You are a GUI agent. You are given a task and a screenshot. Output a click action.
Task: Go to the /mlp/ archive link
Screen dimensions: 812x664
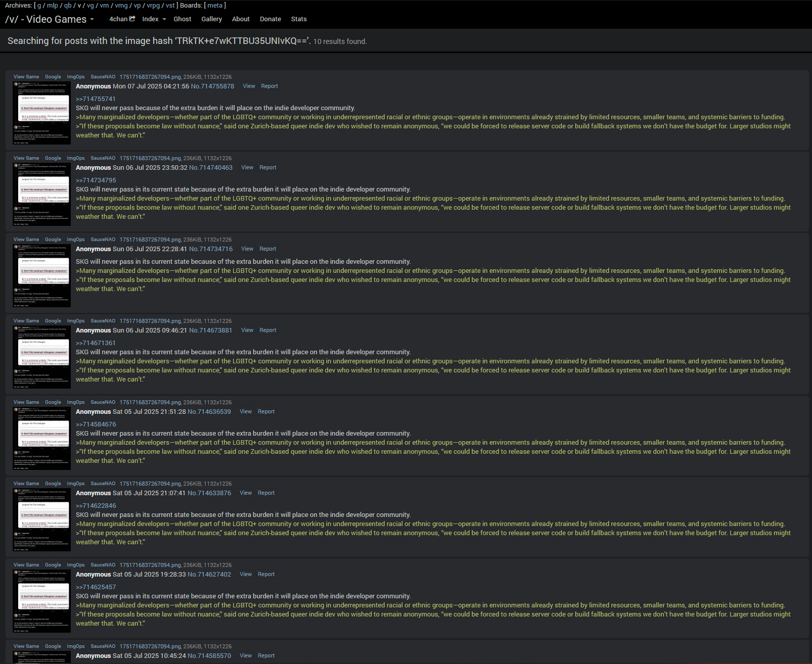click(53, 6)
